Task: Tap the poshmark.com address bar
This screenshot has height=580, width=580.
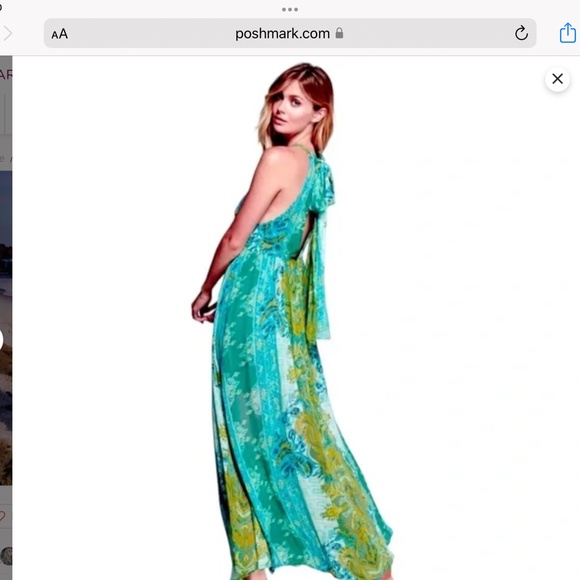Action: (290, 33)
